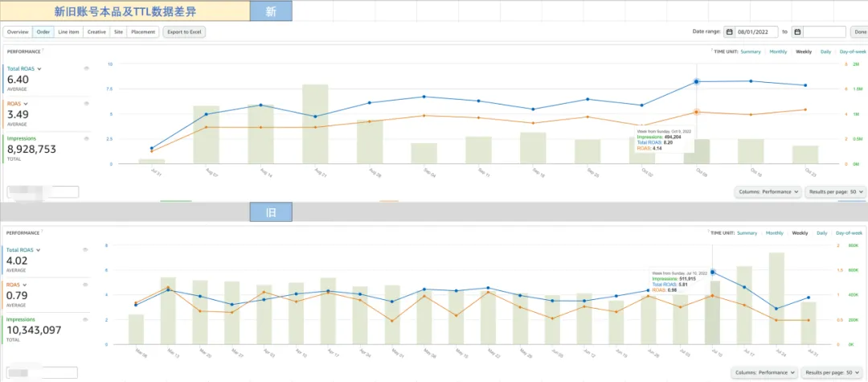868x382 pixels.
Task: Open the Placement tab
Action: (x=143, y=32)
